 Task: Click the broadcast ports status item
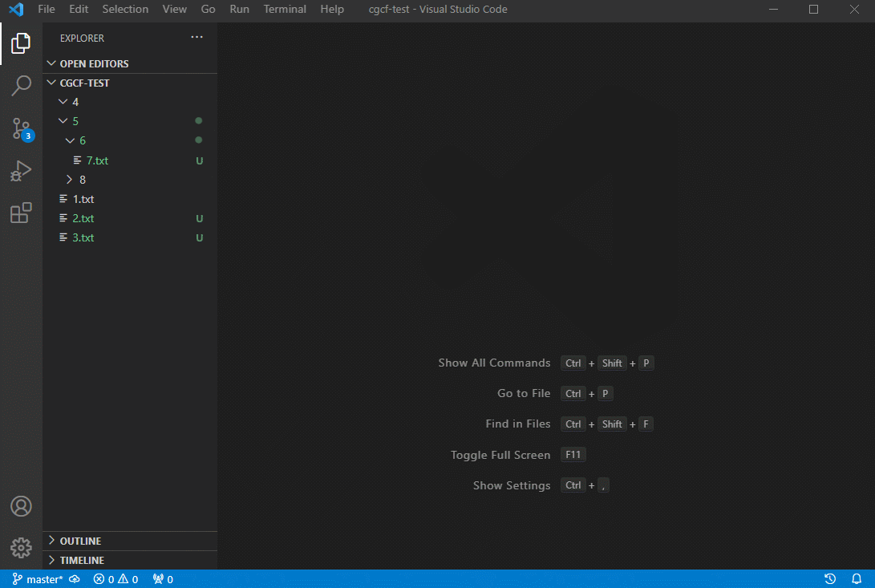tap(163, 579)
